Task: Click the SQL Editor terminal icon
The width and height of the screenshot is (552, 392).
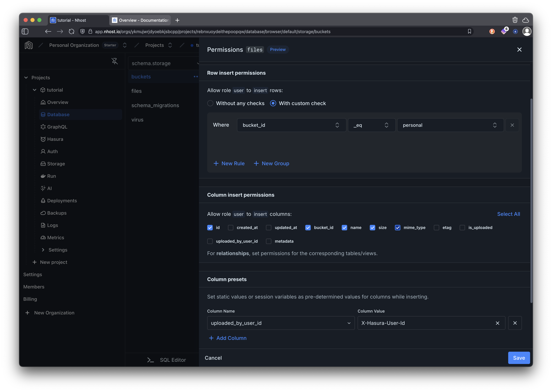Action: pyautogui.click(x=150, y=360)
